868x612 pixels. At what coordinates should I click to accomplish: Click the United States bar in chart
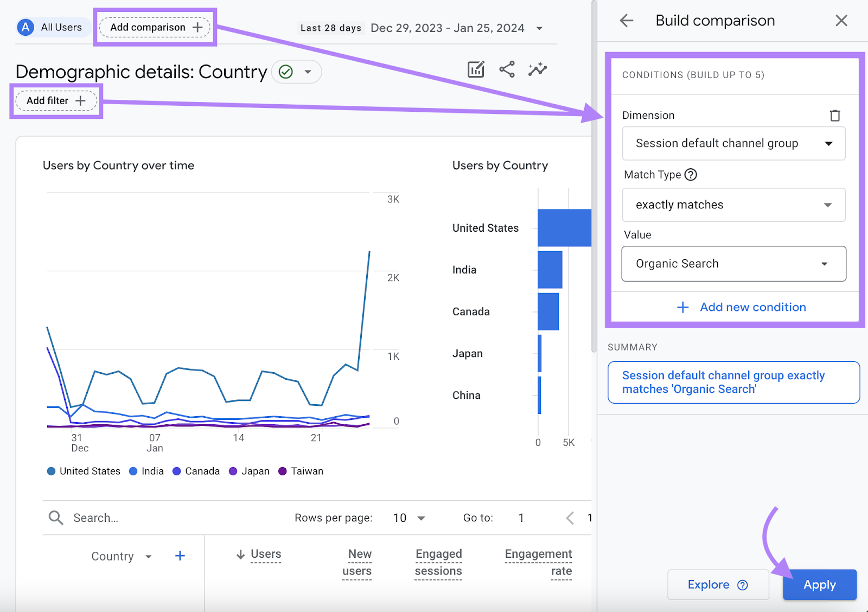click(564, 228)
